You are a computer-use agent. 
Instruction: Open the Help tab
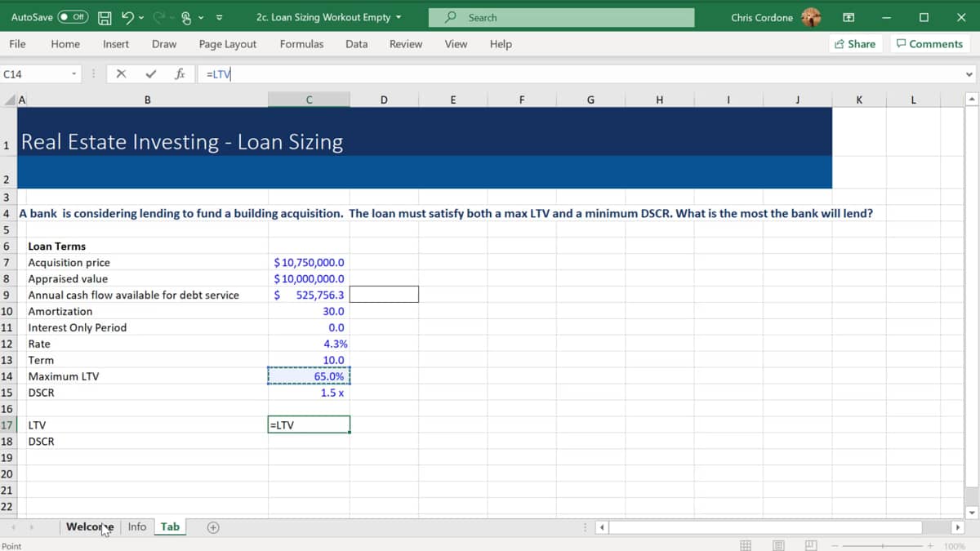(501, 44)
